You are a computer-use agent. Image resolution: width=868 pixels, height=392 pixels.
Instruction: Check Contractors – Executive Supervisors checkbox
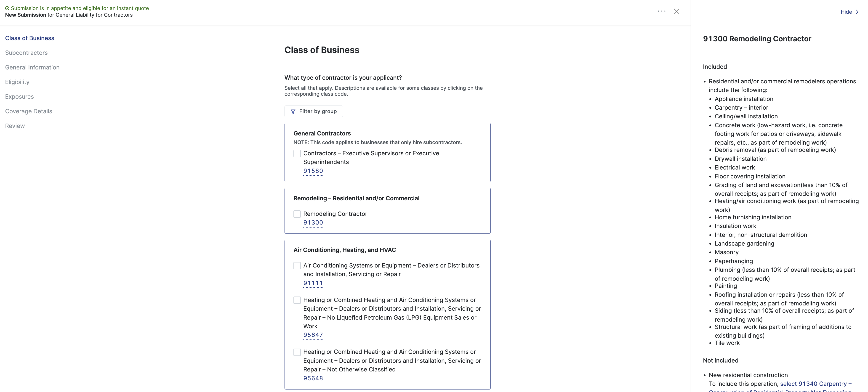297,154
